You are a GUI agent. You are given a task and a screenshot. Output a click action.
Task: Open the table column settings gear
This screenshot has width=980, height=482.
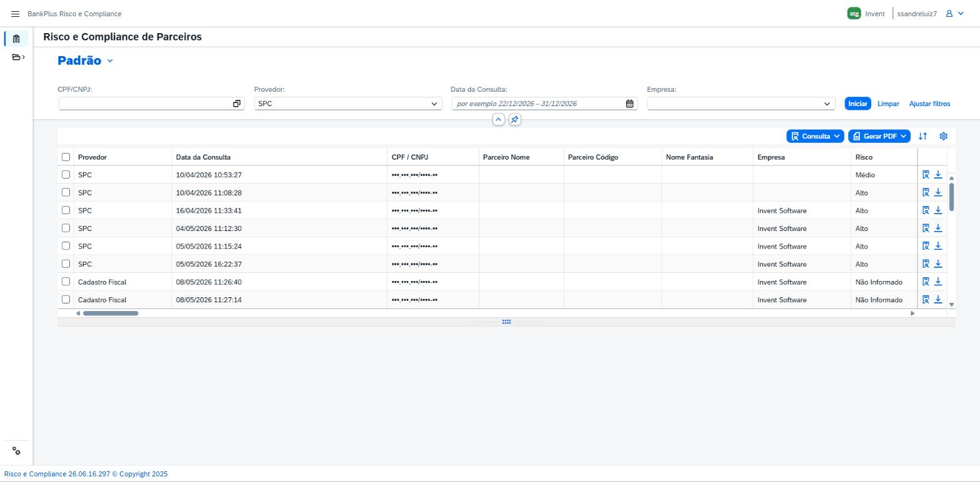pyautogui.click(x=943, y=136)
